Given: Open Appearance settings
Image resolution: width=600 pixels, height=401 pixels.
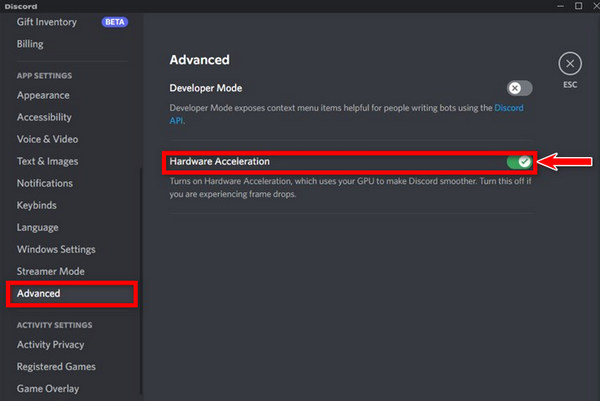Looking at the screenshot, I should 43,96.
